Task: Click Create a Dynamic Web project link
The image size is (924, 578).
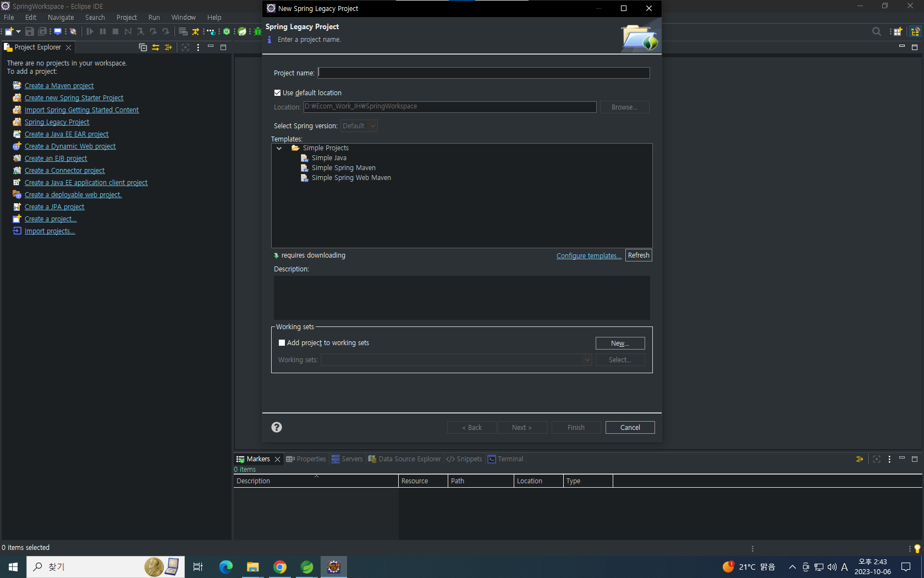Action: [70, 146]
